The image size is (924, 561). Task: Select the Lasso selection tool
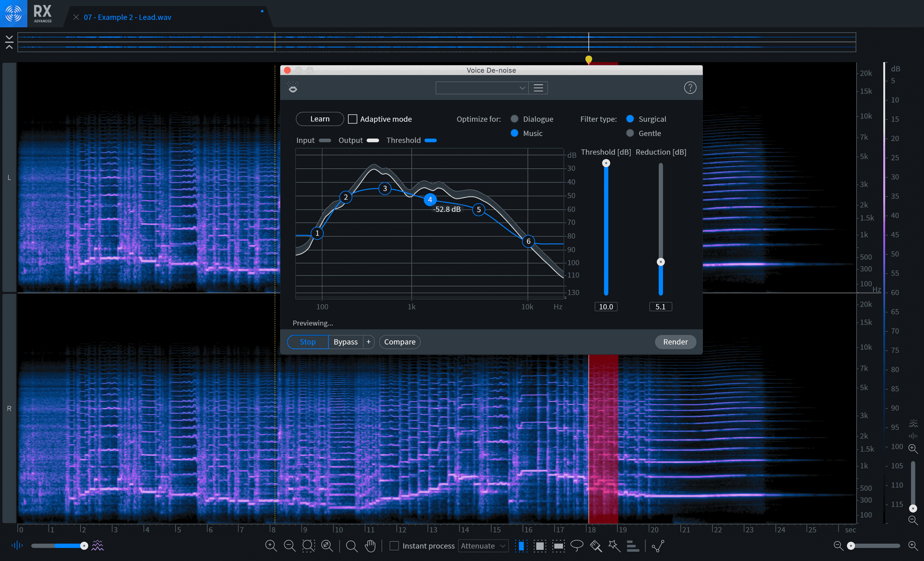tap(577, 546)
